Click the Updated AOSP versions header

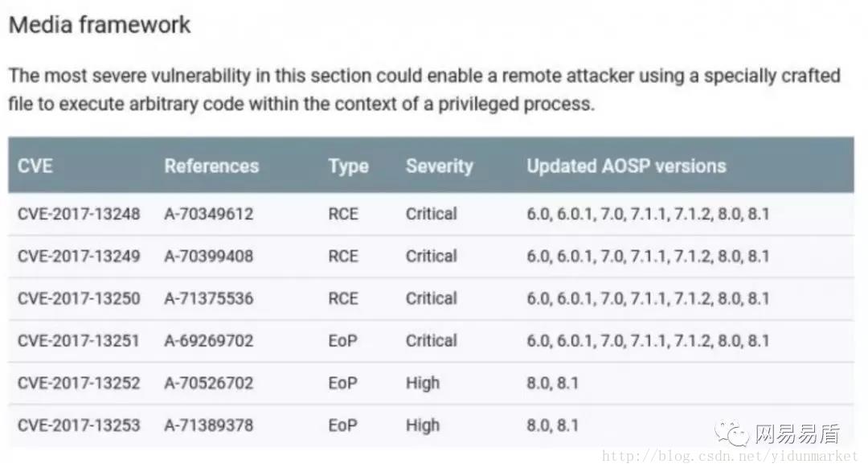(626, 166)
